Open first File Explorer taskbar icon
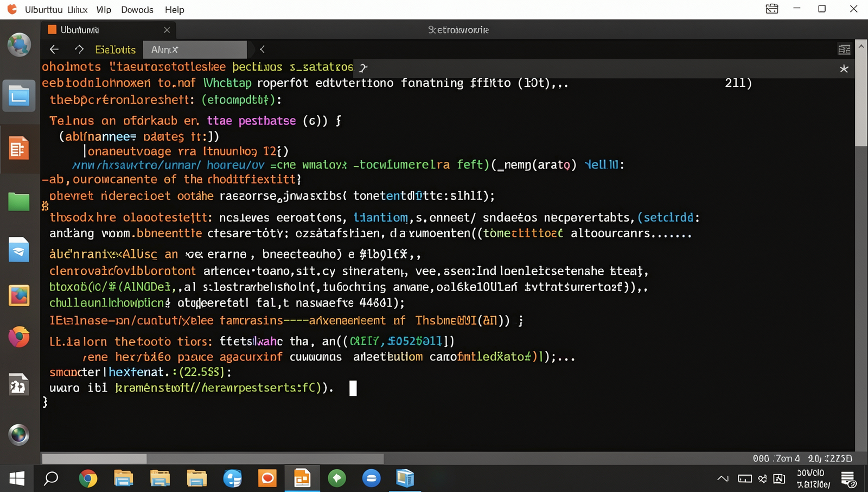Screen dimensions: 868x492 coord(124,478)
